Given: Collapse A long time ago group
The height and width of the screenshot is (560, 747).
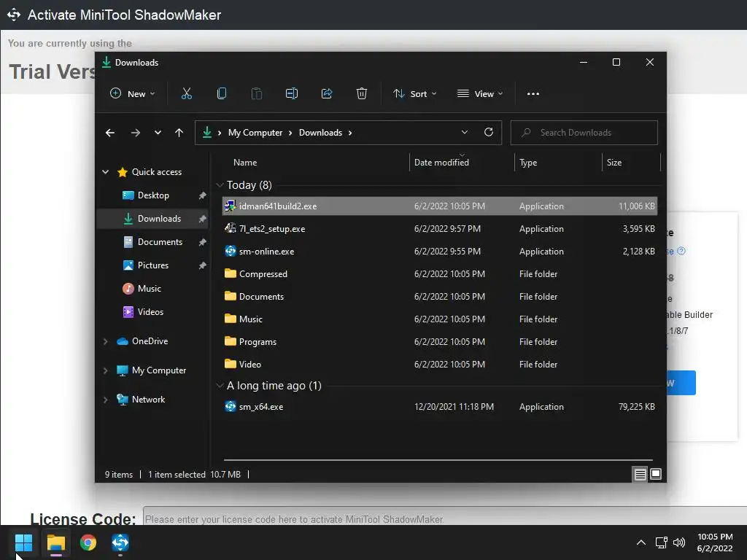Looking at the screenshot, I should 220,386.
